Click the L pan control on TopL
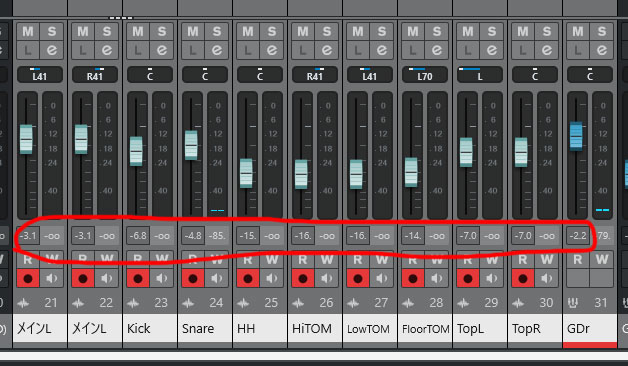Viewport: 628px width, 366px height. pos(480,75)
